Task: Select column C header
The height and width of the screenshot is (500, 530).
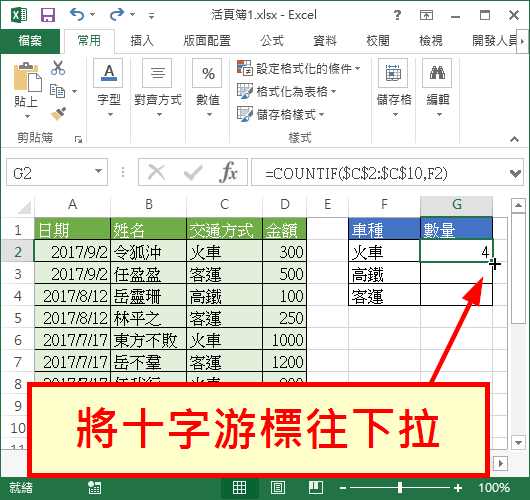Action: coord(224,205)
